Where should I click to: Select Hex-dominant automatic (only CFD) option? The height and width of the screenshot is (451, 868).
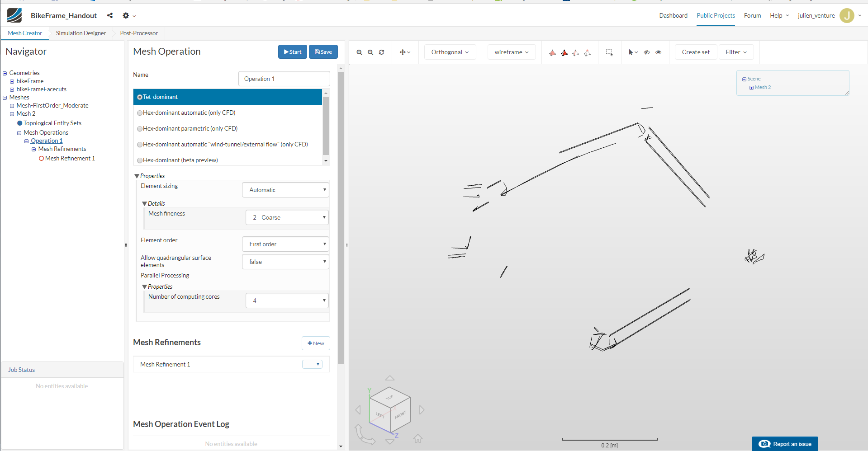coord(228,113)
